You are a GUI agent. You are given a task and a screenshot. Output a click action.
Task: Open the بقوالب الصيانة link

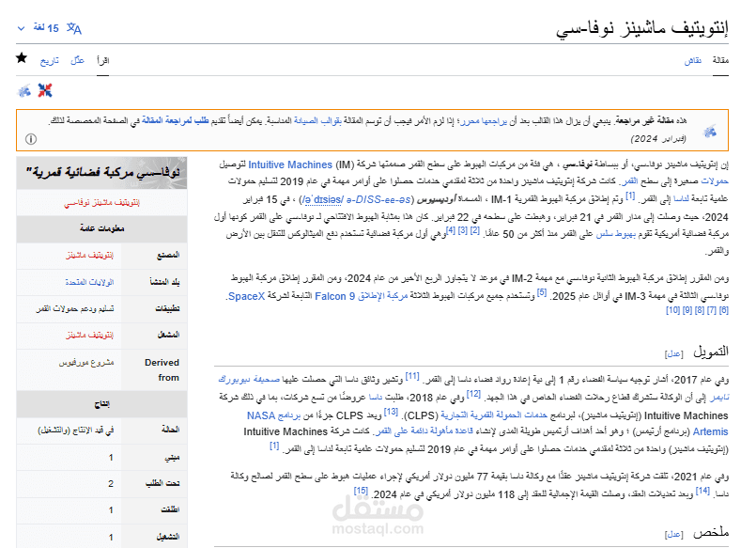pyautogui.click(x=317, y=120)
